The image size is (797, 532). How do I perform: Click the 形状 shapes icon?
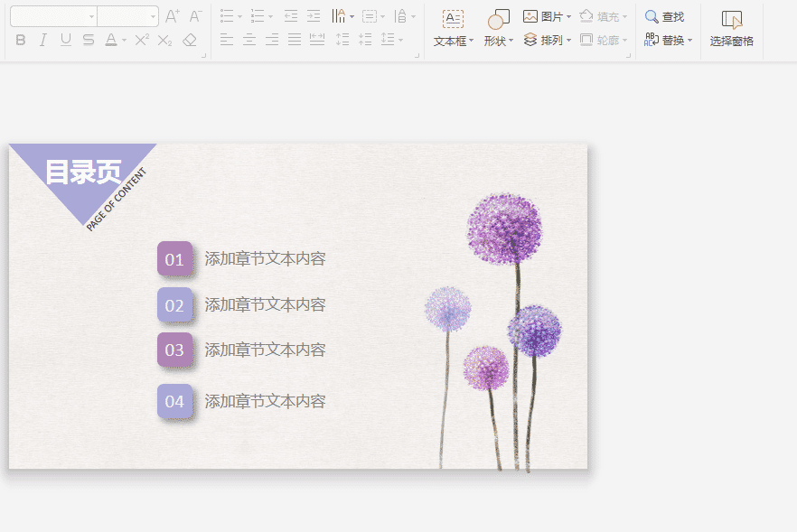[x=498, y=21]
